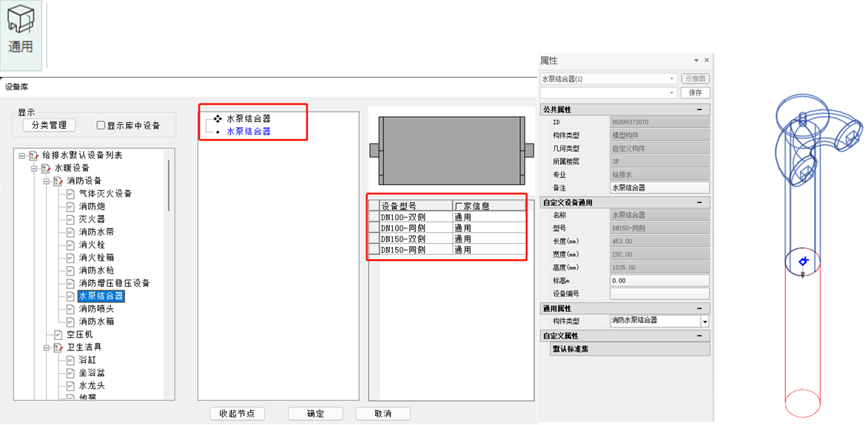868x425 pixels.
Task: Click 确定 button
Action: pyautogui.click(x=315, y=414)
